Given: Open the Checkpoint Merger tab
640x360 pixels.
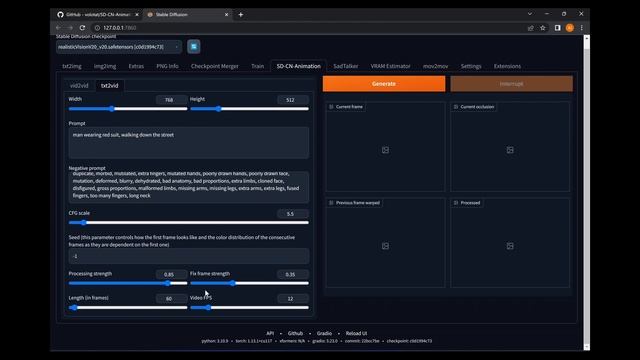Looking at the screenshot, I should (215, 66).
